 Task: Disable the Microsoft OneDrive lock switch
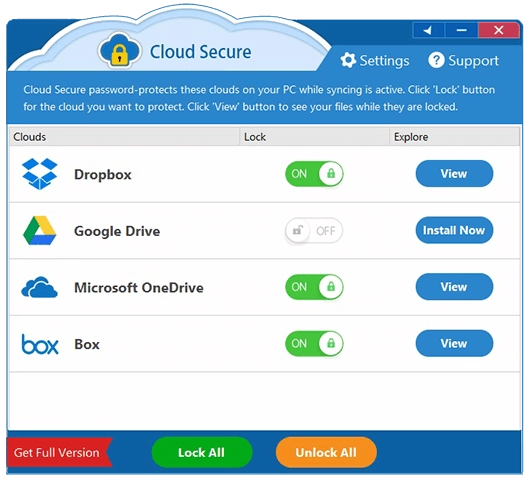click(x=314, y=287)
